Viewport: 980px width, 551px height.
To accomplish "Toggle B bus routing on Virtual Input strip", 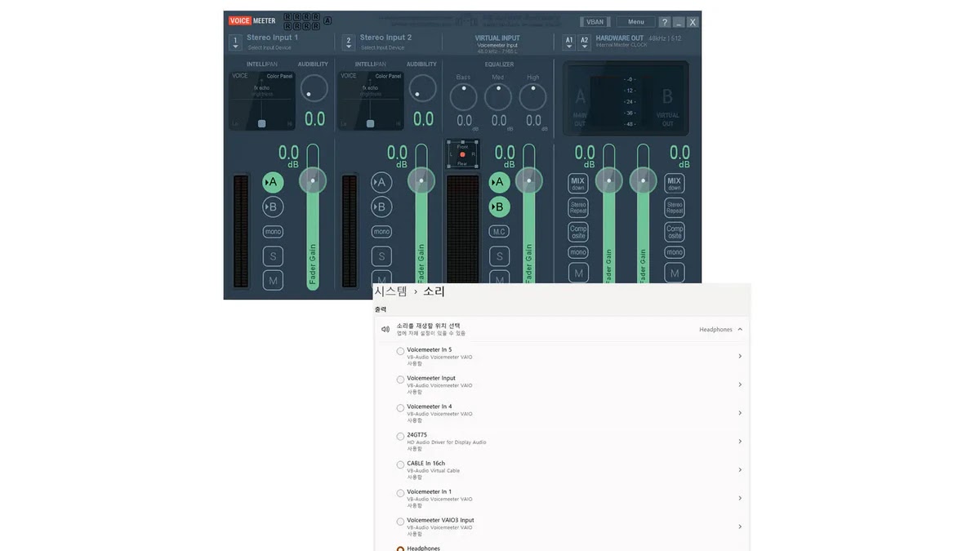I will tap(499, 207).
